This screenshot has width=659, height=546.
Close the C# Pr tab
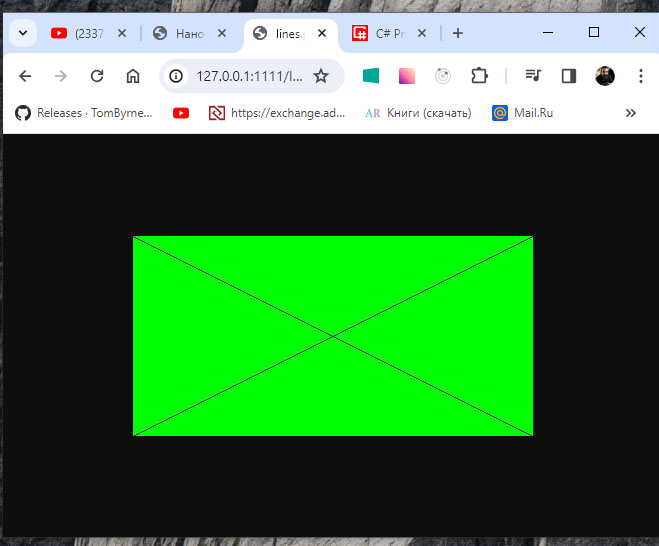[422, 33]
